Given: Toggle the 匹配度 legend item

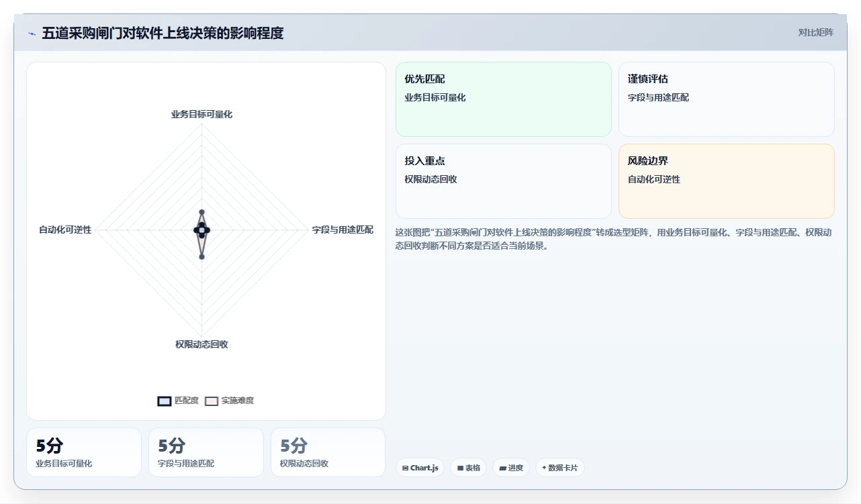Looking at the screenshot, I should click(178, 401).
